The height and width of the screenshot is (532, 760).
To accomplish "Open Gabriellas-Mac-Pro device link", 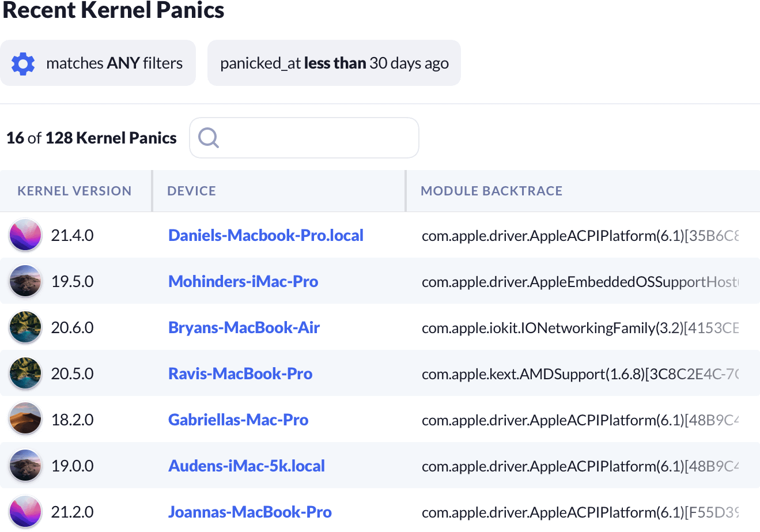I will 238,420.
